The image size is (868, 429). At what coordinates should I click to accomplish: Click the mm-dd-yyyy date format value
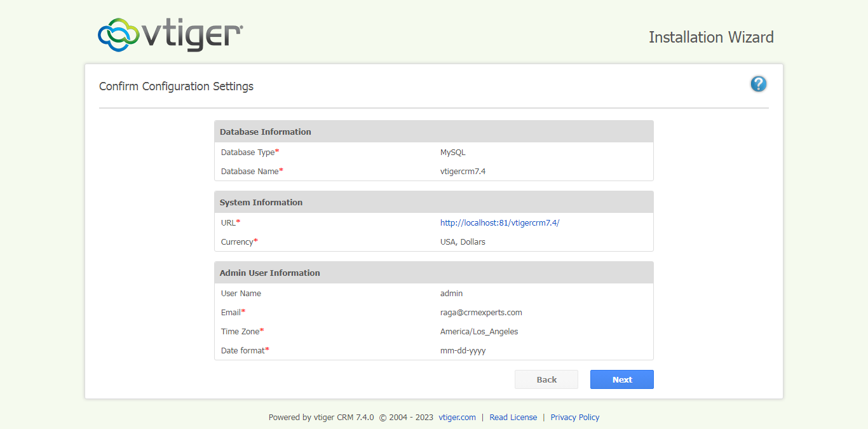(x=462, y=350)
